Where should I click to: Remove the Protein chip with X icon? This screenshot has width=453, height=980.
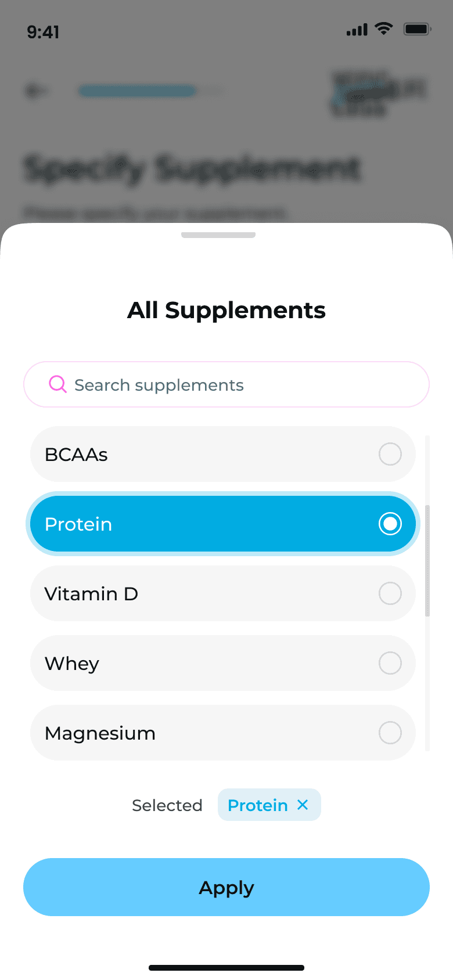click(303, 805)
